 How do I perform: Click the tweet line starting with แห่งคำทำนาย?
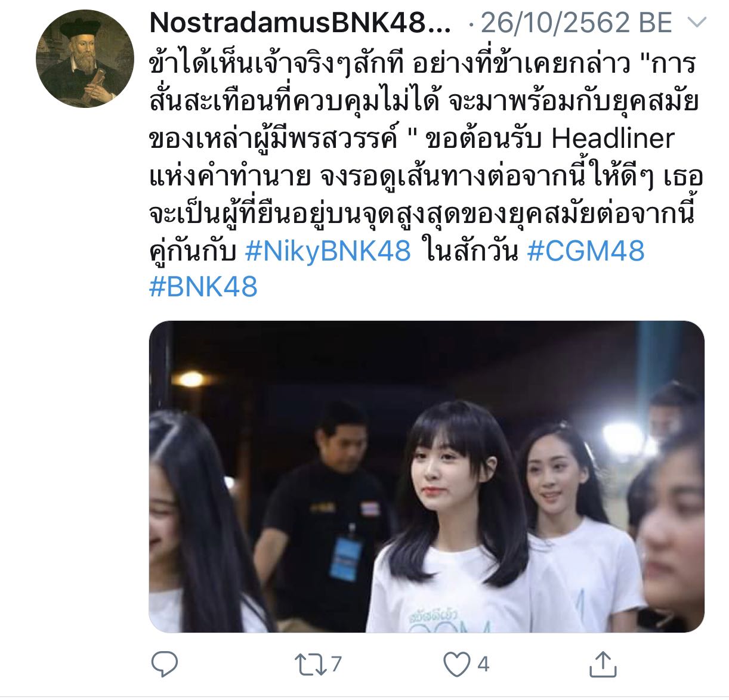pos(426,176)
